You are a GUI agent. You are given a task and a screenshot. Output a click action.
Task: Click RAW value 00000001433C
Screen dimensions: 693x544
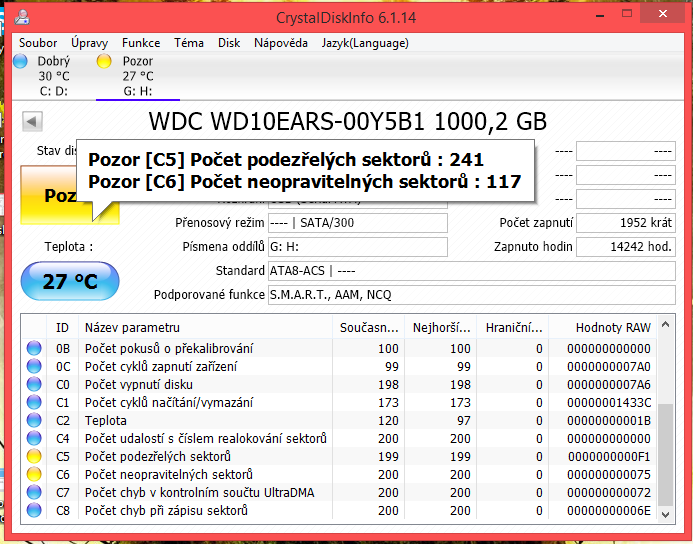click(x=609, y=402)
